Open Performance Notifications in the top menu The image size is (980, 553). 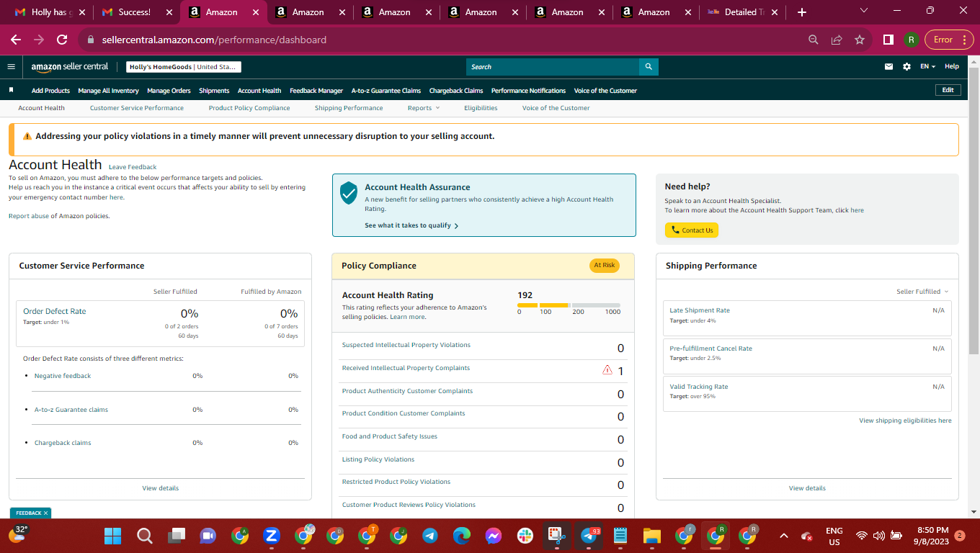point(528,91)
